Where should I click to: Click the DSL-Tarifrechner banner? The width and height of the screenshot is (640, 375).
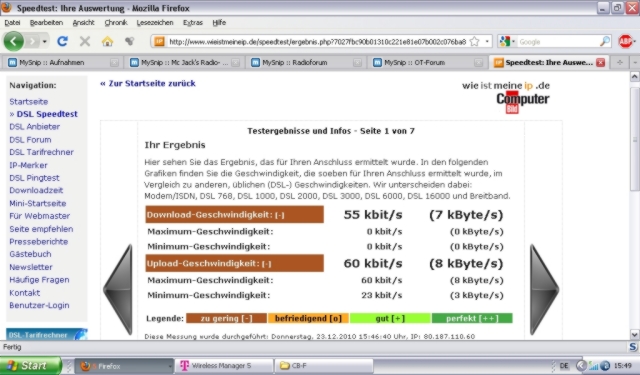(x=47, y=334)
